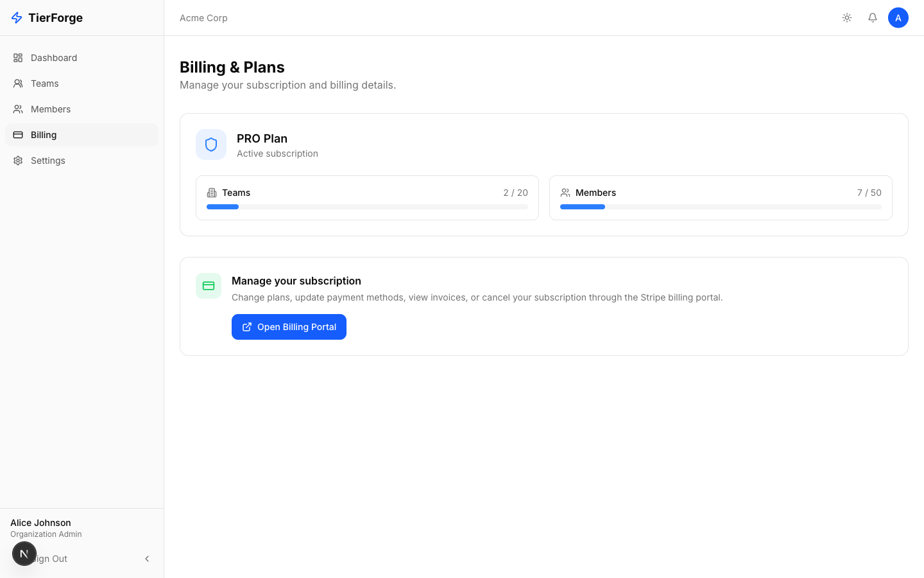Click the Members usage progress bar

coord(721,207)
